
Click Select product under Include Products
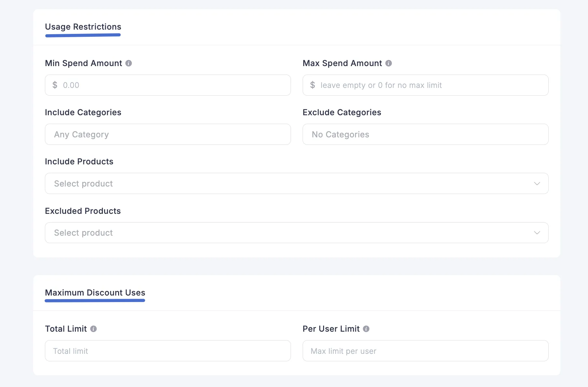click(x=84, y=184)
